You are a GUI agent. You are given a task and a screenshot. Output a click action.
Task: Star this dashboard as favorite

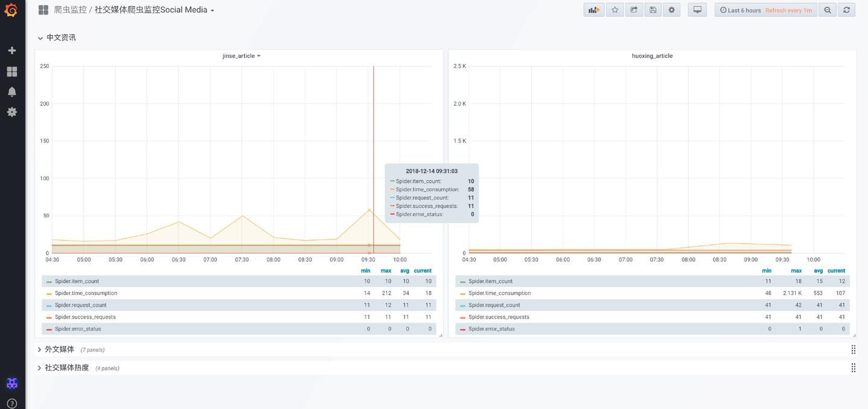[615, 10]
